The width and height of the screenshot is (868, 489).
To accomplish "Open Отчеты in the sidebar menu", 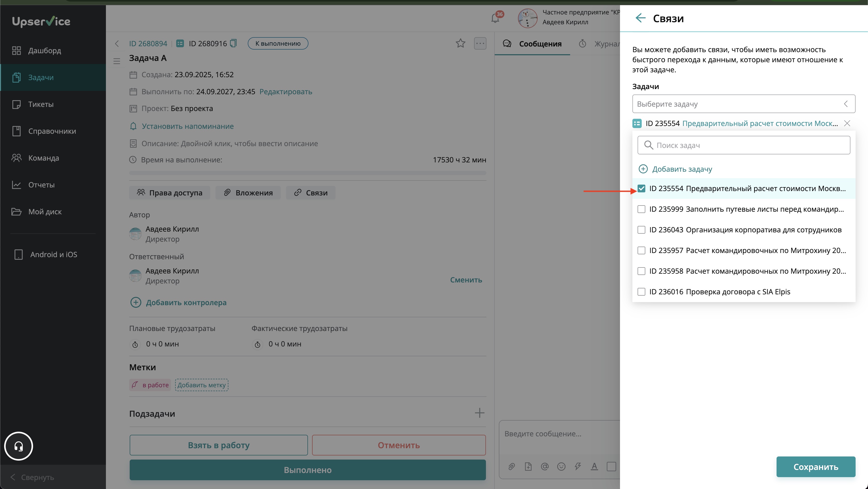I will click(x=41, y=185).
